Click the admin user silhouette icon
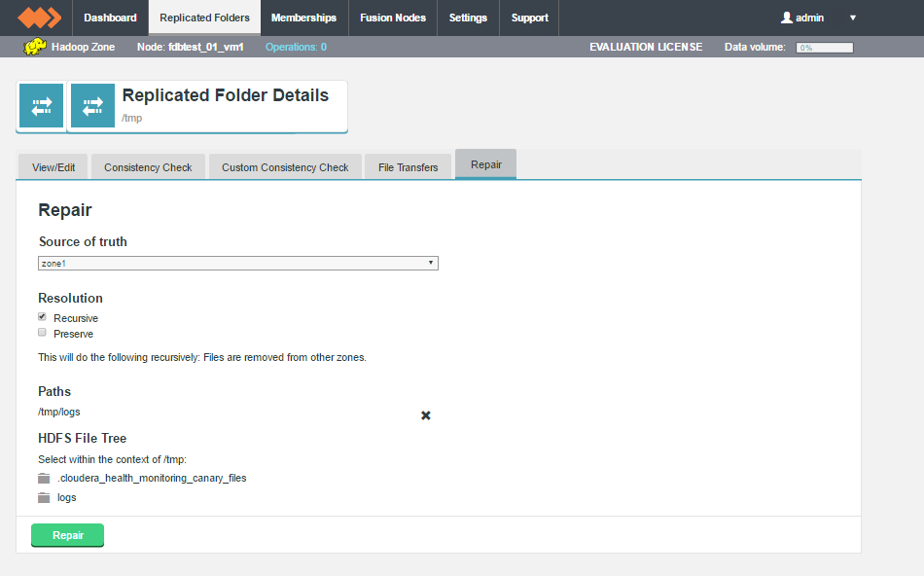 786,18
